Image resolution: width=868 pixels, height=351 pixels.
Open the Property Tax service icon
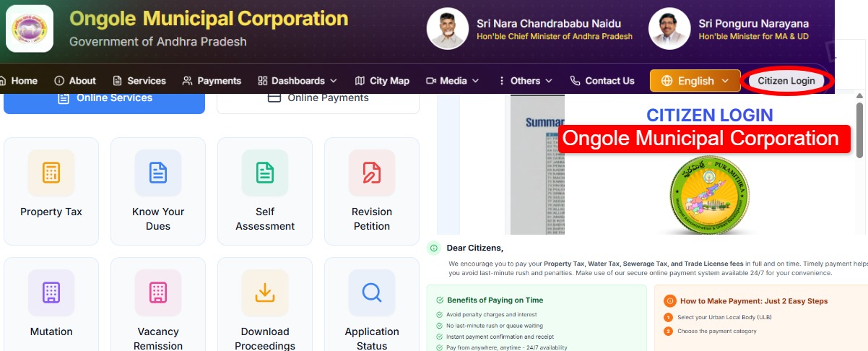(x=51, y=173)
